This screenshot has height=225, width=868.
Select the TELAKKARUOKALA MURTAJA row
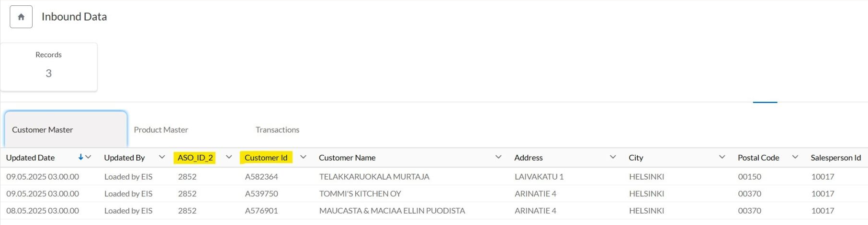[x=374, y=177]
